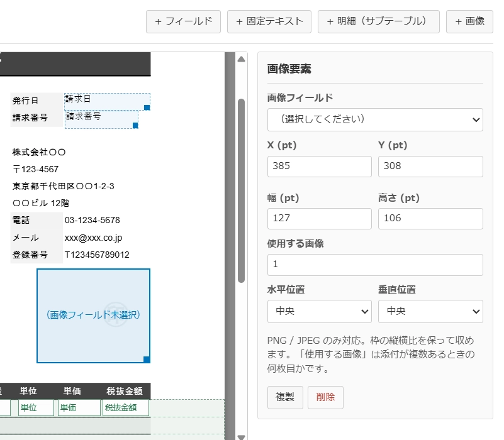The height and width of the screenshot is (440, 504).
Task: Click the scroll up arrow of preview
Action: tap(241, 60)
